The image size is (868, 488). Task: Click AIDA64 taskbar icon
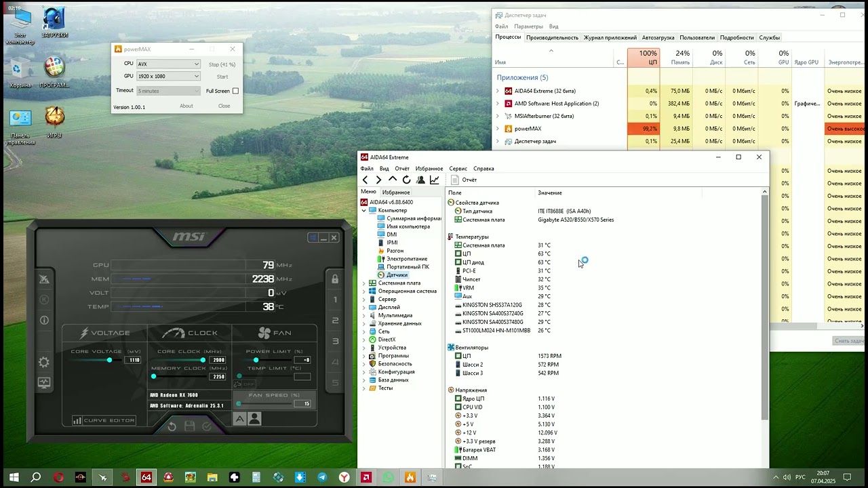(x=146, y=477)
